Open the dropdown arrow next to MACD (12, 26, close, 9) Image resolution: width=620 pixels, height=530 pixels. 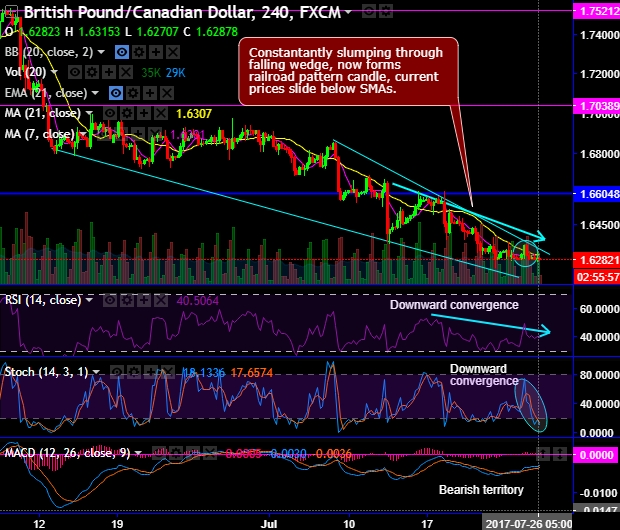(138, 453)
